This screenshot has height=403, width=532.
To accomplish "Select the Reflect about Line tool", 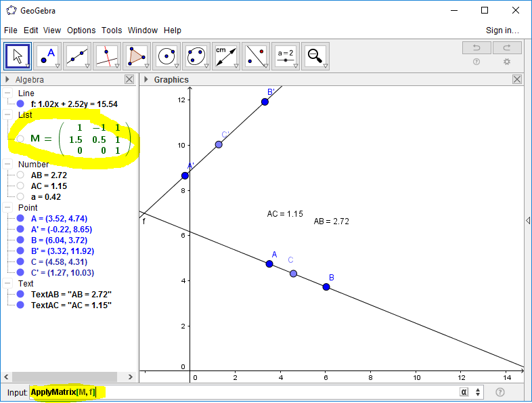I will pyautogui.click(x=256, y=56).
